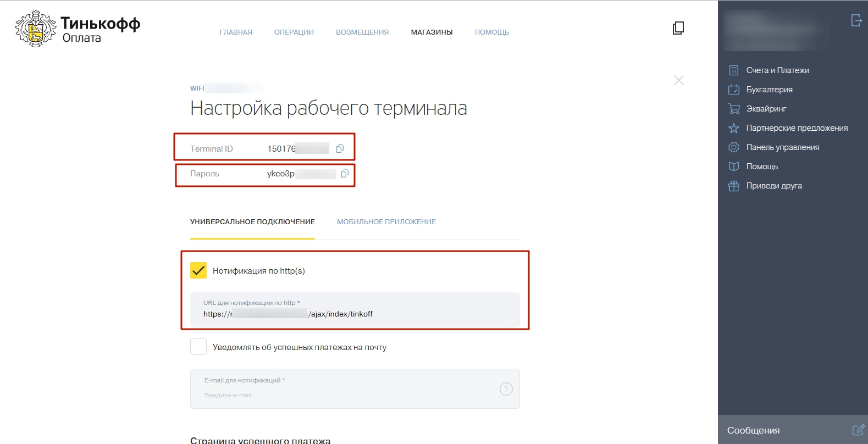Click the documents icon in top header

point(678,28)
